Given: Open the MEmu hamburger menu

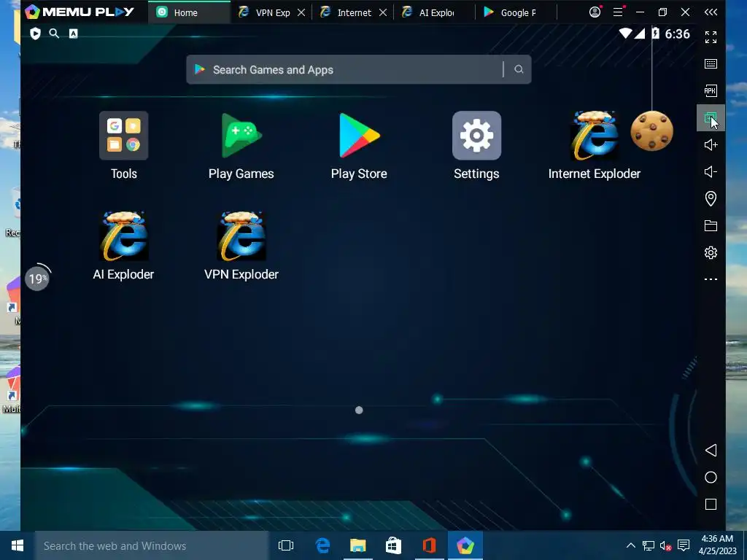Looking at the screenshot, I should click(x=618, y=12).
